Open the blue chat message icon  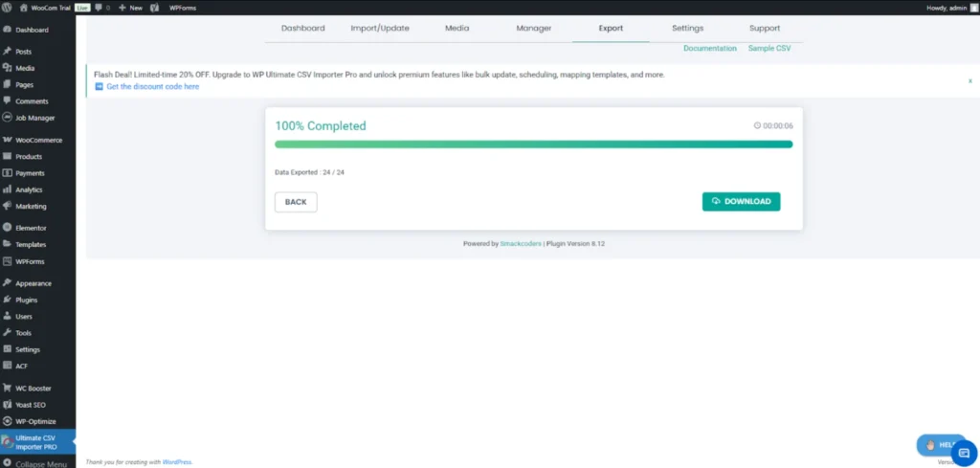(963, 453)
